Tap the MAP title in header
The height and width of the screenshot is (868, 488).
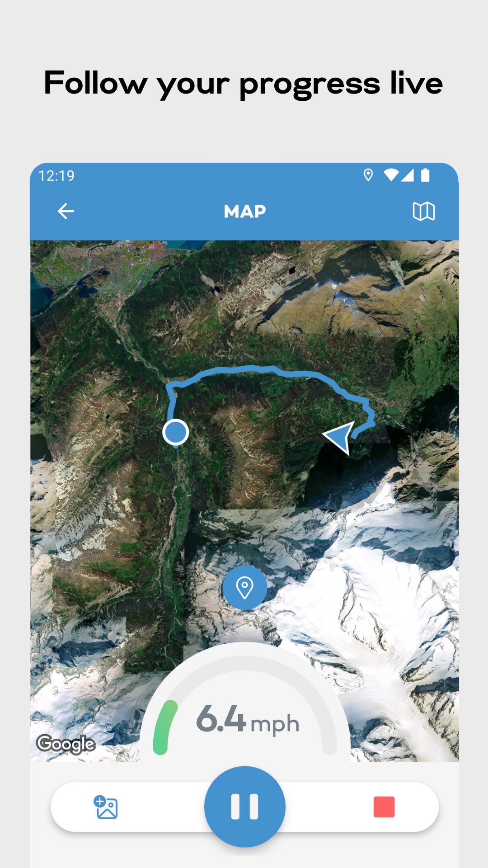[x=245, y=212]
